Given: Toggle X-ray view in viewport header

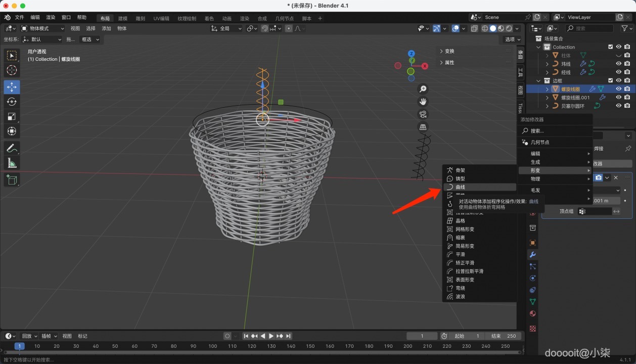Looking at the screenshot, I should 474,29.
